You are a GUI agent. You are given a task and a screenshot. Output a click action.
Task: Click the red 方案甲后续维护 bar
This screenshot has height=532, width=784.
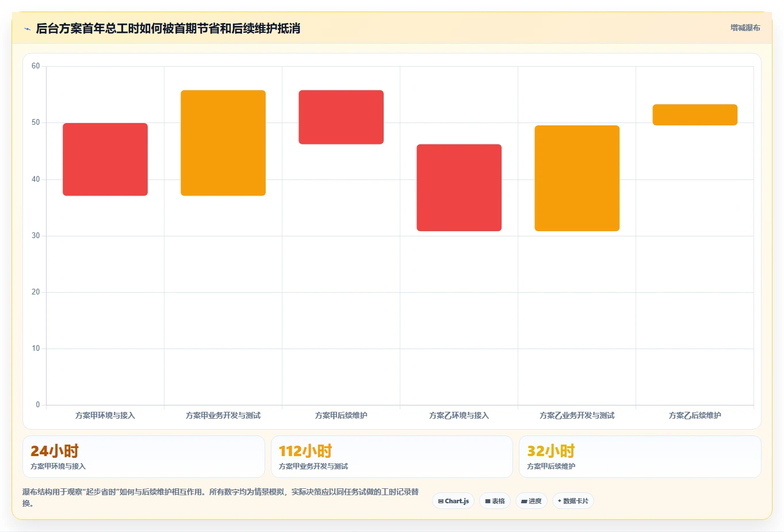[x=341, y=117]
